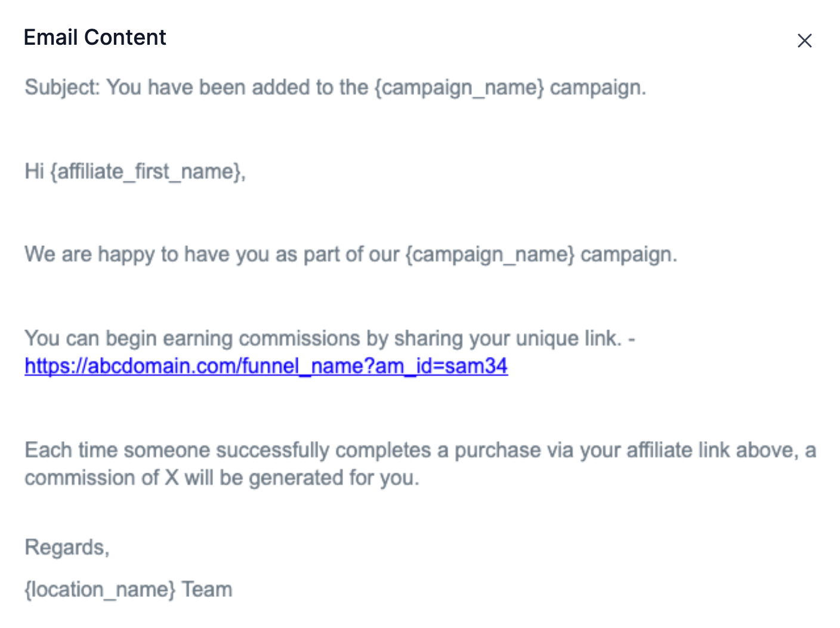Click the 'Subject:' label text
The width and height of the screenshot is (840, 628).
click(62, 88)
